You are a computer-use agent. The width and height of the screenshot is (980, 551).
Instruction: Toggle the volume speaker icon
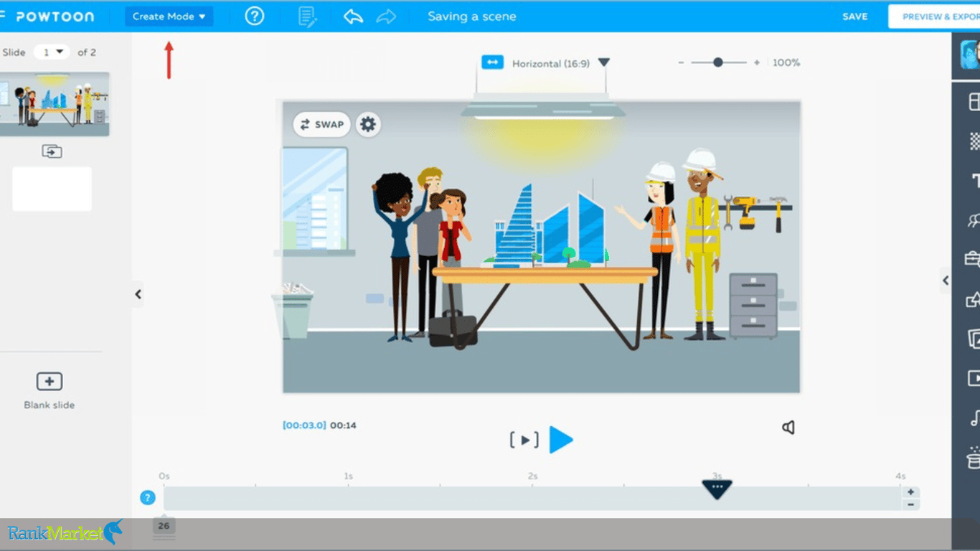click(x=788, y=428)
